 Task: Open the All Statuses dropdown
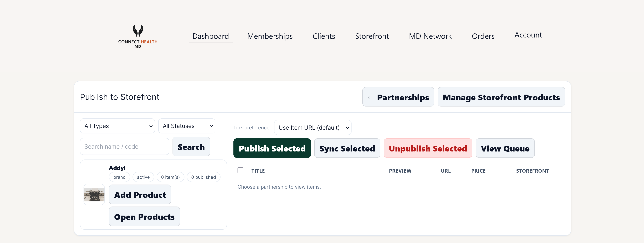pos(186,126)
